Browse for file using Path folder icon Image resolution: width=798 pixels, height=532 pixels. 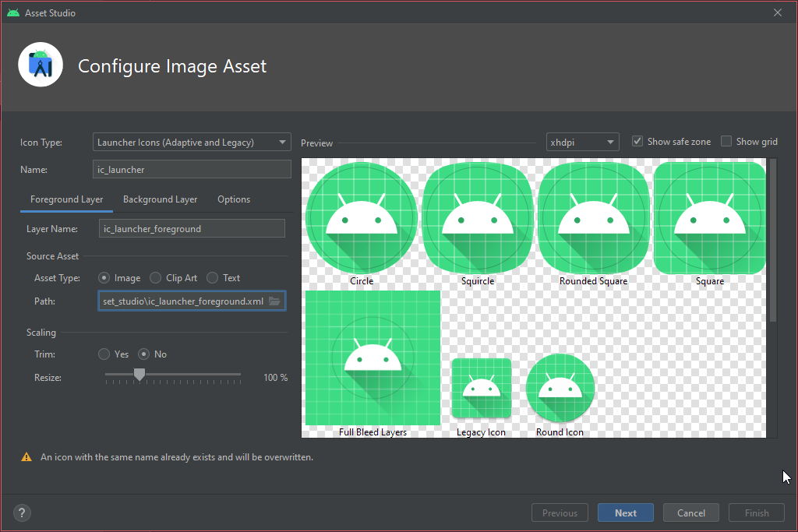pyautogui.click(x=274, y=301)
